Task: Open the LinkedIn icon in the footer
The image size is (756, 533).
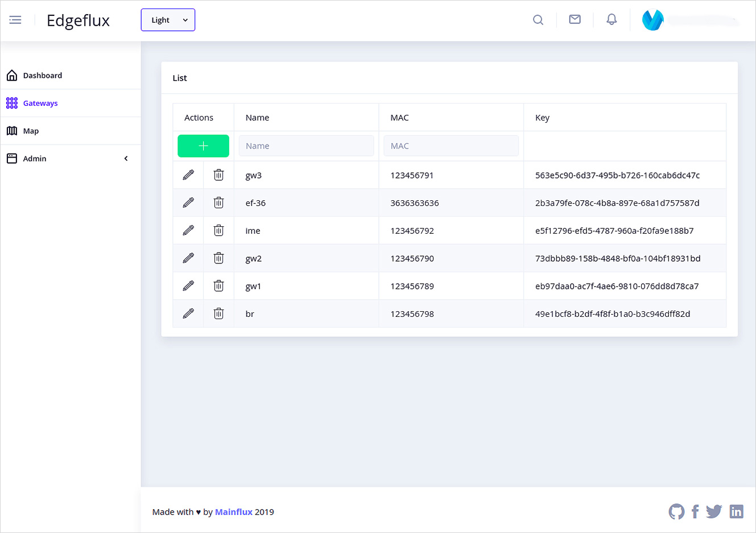Action: (x=736, y=511)
